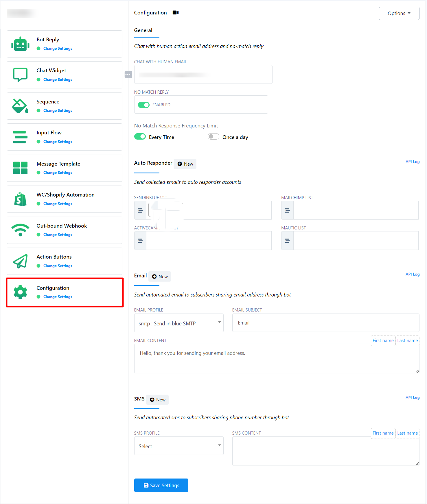The height and width of the screenshot is (504, 427).
Task: Select the Configuration sidebar item
Action: point(65,292)
